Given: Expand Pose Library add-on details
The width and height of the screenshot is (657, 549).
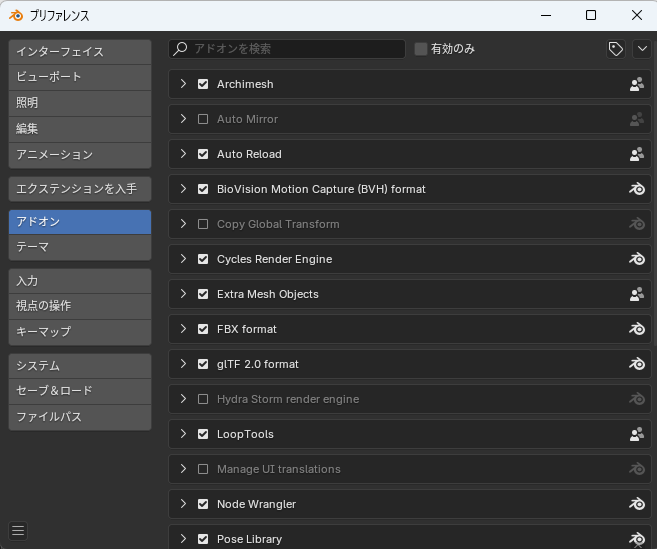Looking at the screenshot, I should click(x=183, y=539).
